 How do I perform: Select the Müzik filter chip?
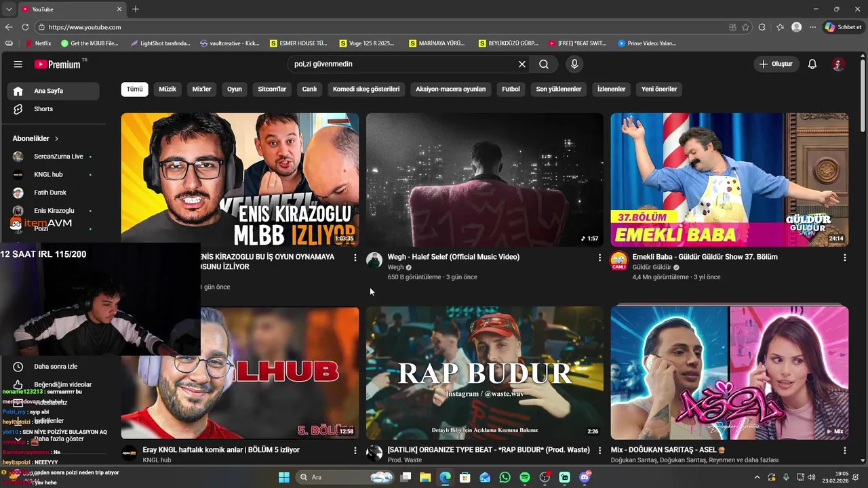(167, 89)
